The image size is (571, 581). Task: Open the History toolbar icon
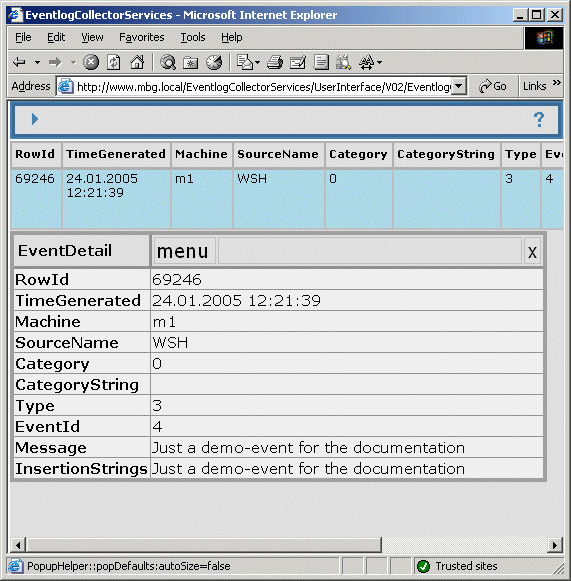214,62
